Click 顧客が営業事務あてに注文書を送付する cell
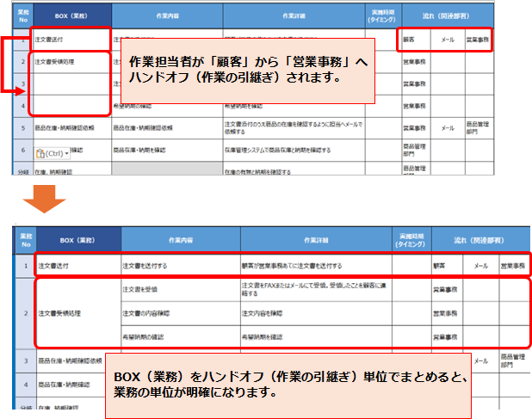532x419 pixels. click(316, 266)
